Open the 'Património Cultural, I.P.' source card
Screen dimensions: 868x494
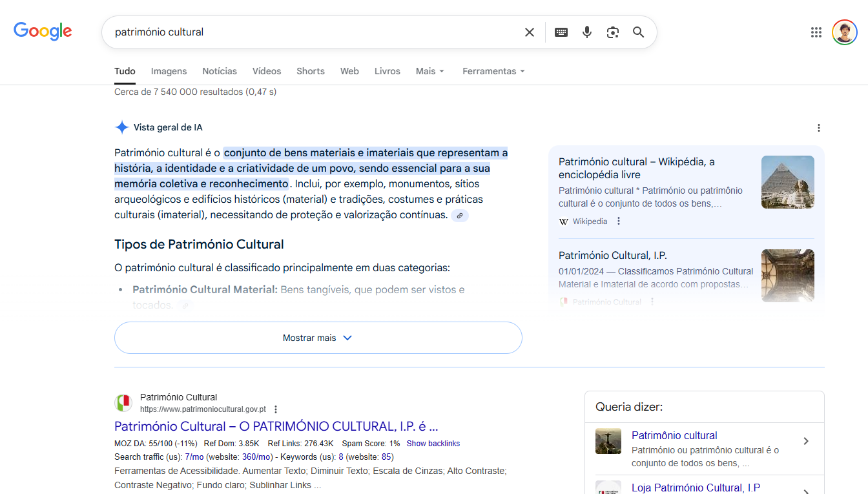[x=686, y=276]
